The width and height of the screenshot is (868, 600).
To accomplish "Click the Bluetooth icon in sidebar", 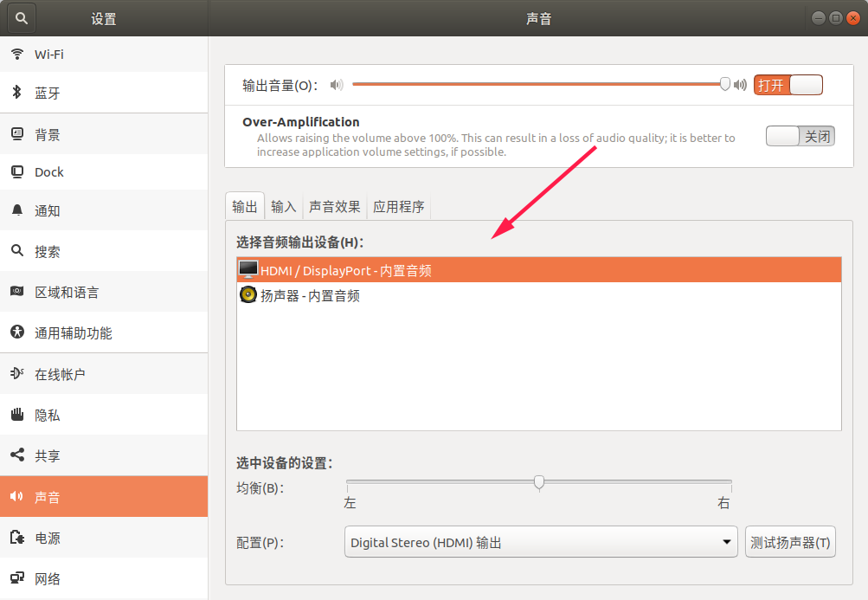I will click(17, 92).
